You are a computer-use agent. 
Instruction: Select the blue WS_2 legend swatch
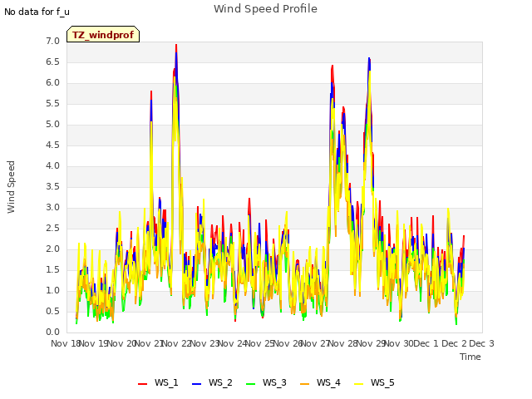pyautogui.click(x=196, y=383)
